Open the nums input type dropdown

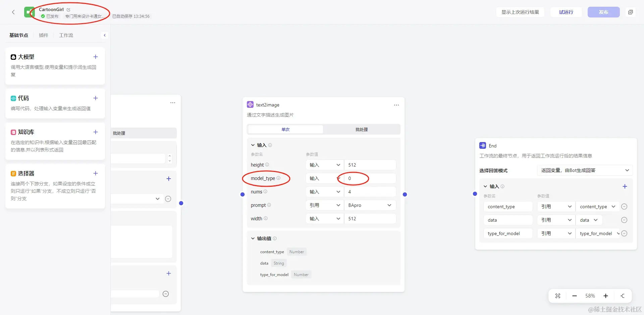coord(325,192)
